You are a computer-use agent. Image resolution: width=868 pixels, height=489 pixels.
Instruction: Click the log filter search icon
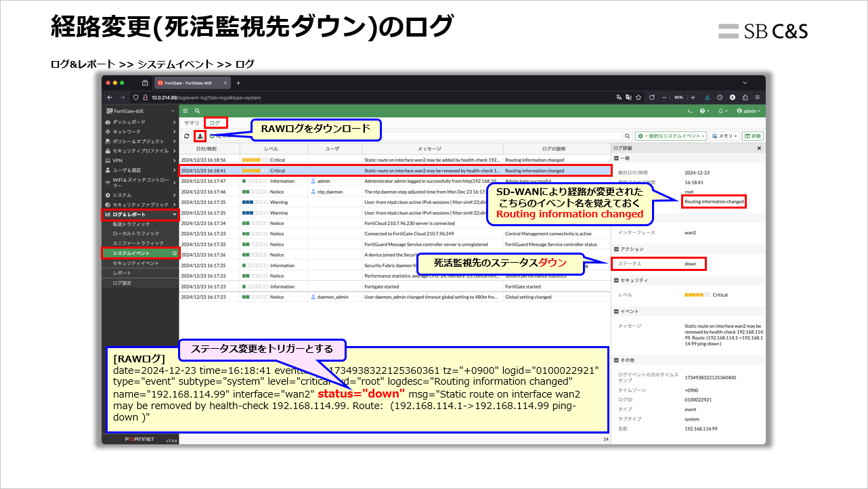tap(627, 136)
